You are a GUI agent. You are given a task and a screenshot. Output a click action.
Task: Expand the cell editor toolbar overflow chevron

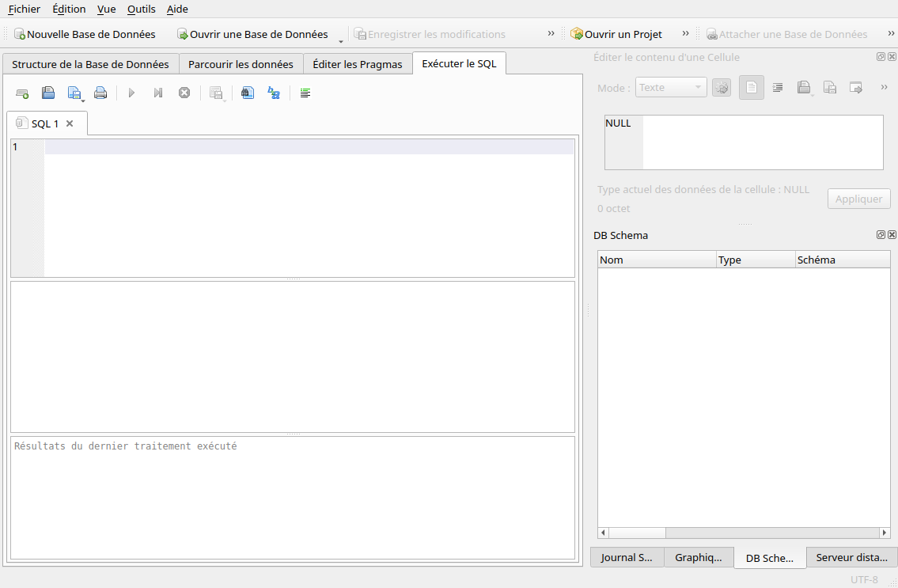pos(884,88)
